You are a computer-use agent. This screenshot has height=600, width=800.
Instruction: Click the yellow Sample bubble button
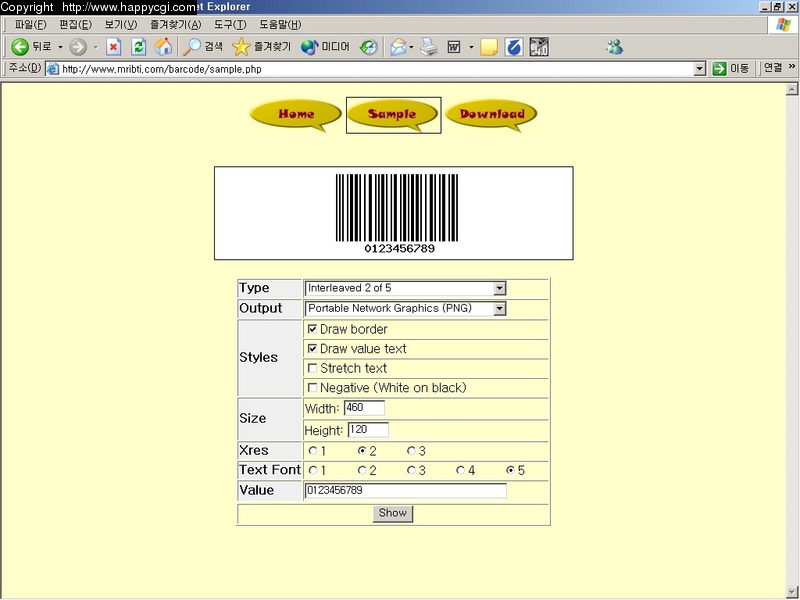click(393, 115)
